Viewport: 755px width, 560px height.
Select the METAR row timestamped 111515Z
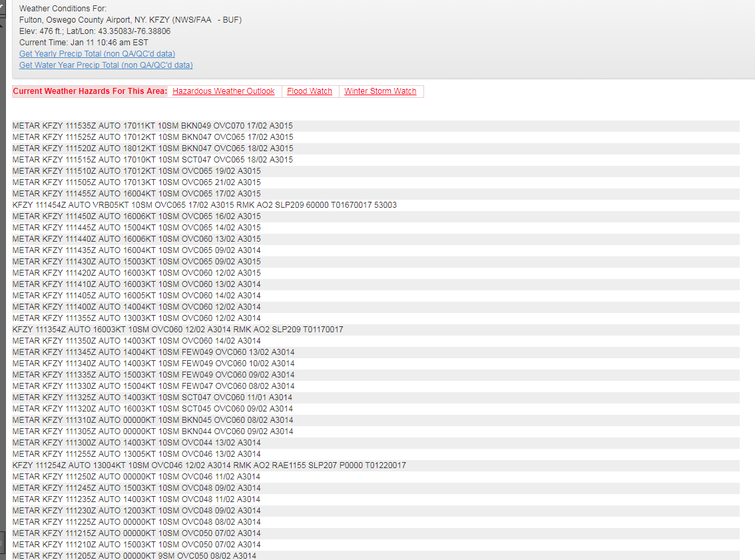[x=376, y=160]
